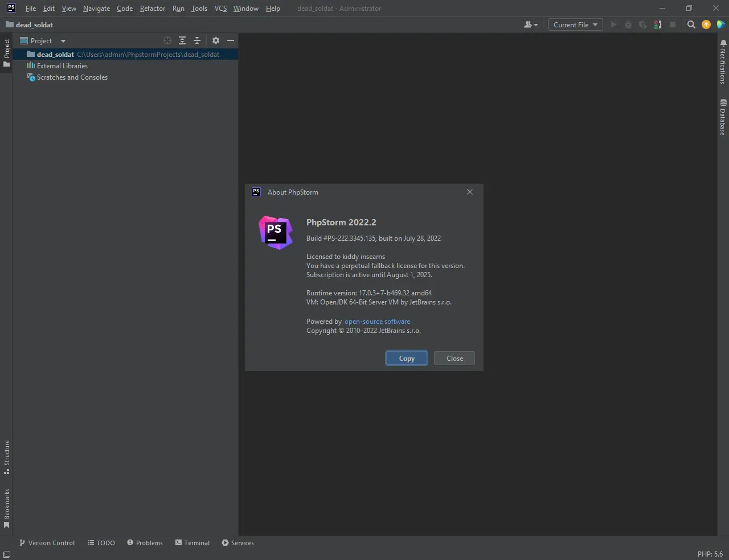Viewport: 729px width, 560px height.
Task: Open the File menu
Action: point(31,9)
